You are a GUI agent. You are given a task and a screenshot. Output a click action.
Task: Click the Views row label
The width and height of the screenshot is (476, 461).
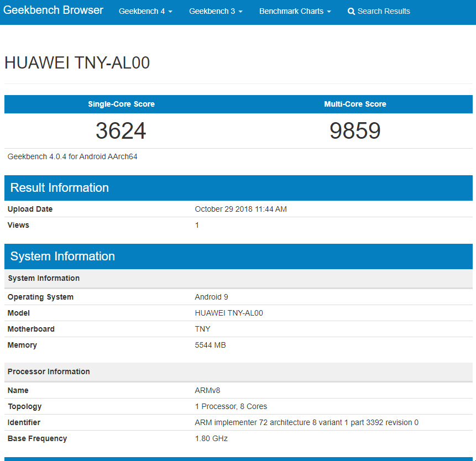pyautogui.click(x=18, y=225)
